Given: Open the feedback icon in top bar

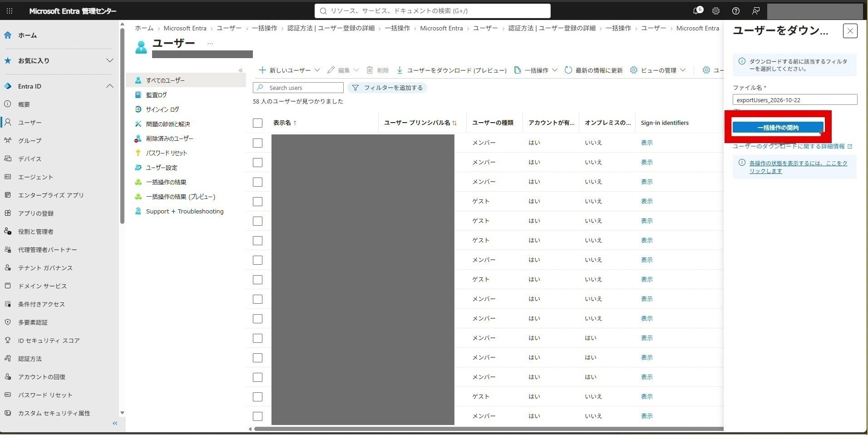Looking at the screenshot, I should click(x=756, y=11).
